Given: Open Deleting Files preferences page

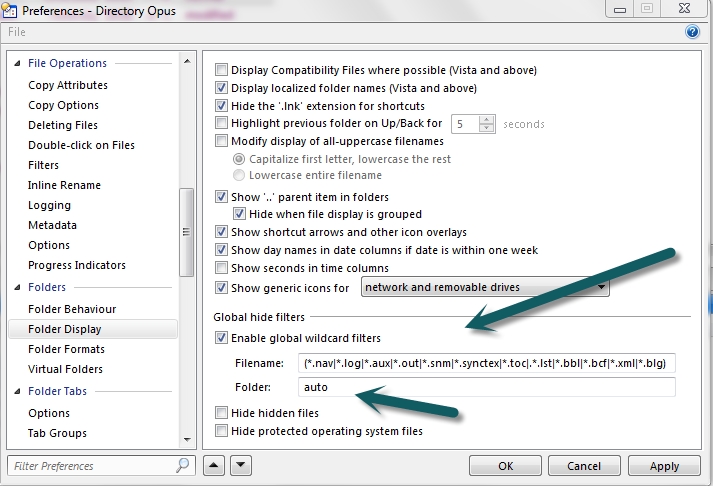Looking at the screenshot, I should coord(63,125).
